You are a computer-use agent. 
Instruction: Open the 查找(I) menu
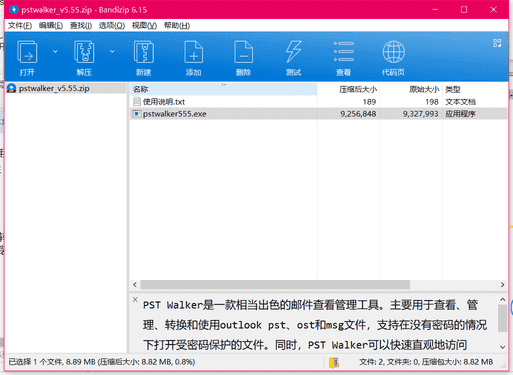point(81,26)
